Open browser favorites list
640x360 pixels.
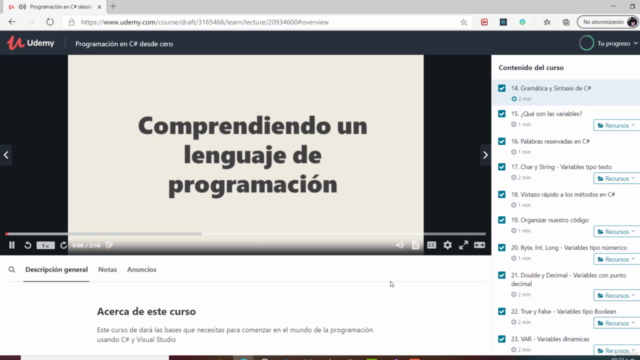(x=547, y=22)
